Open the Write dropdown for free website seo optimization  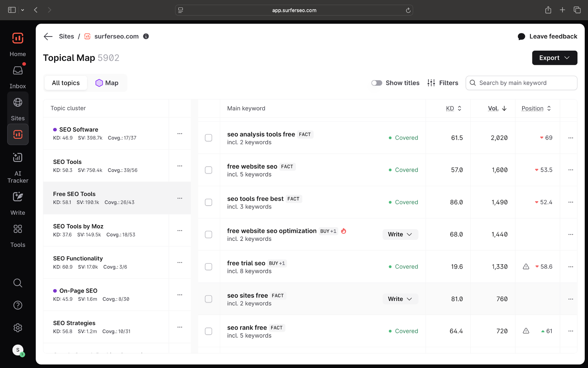(x=400, y=234)
